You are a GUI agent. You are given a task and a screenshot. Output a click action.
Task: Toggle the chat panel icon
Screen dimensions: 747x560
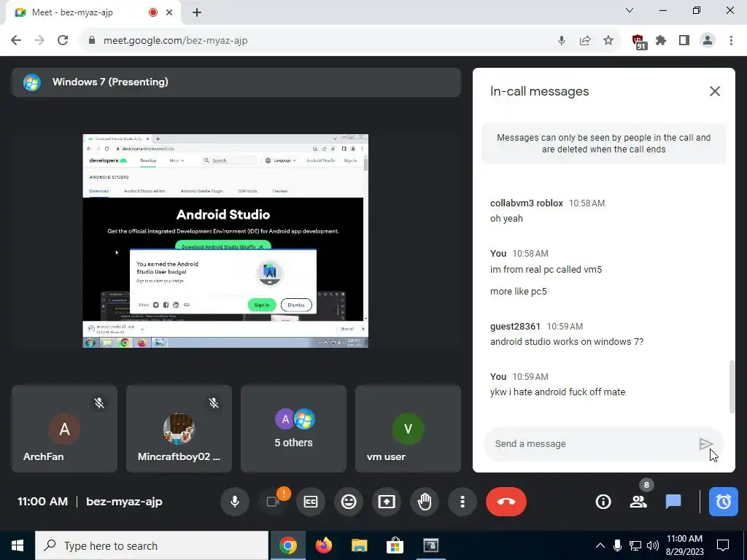point(673,502)
